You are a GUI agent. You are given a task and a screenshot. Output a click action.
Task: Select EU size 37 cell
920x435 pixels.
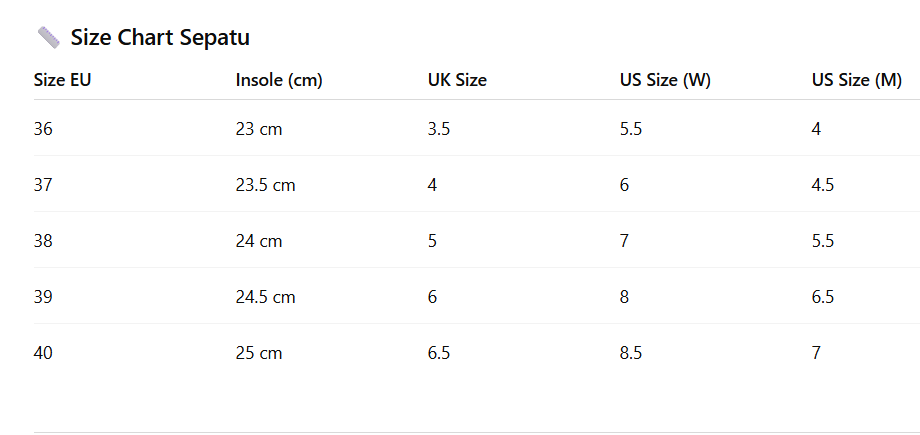point(44,185)
